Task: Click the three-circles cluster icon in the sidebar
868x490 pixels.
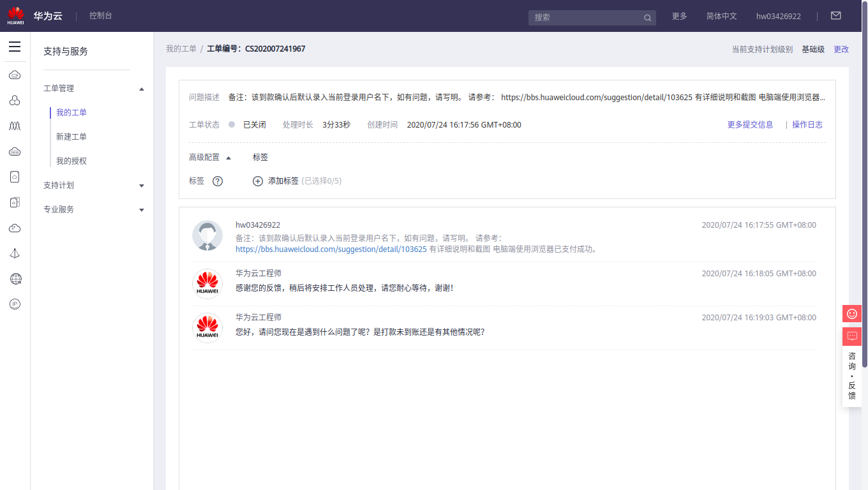Action: pos(15,101)
